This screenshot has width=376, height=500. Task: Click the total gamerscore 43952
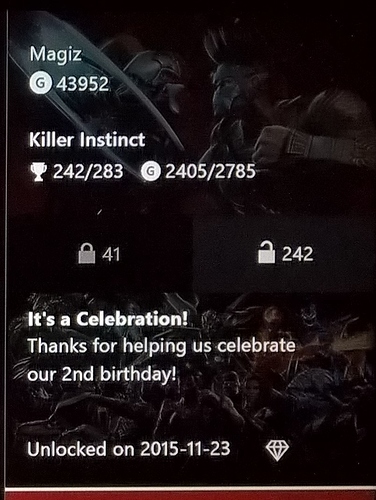click(82, 84)
